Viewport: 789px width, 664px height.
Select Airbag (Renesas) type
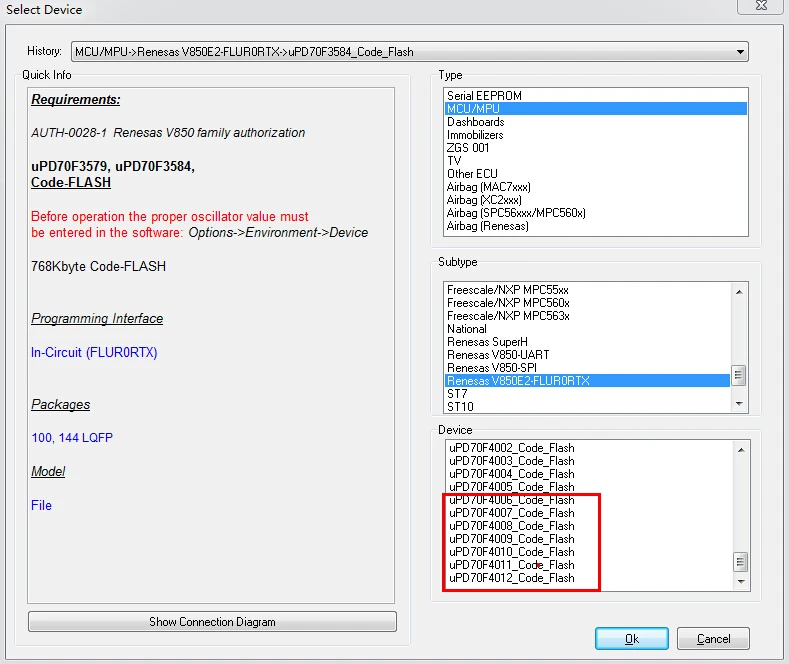595,226
